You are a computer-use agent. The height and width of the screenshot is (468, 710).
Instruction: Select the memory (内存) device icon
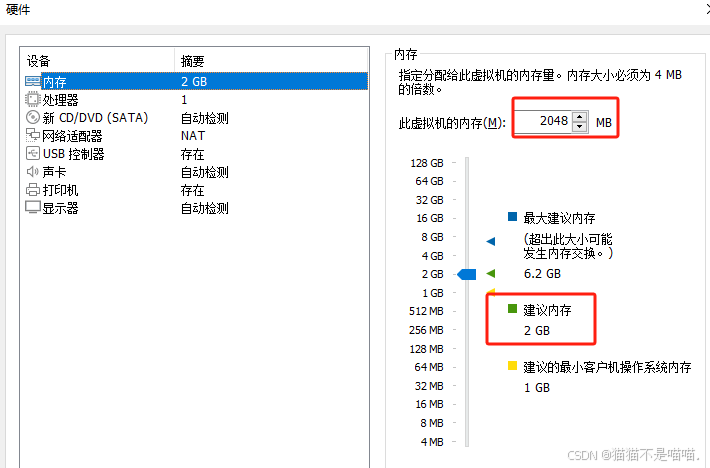[x=33, y=81]
